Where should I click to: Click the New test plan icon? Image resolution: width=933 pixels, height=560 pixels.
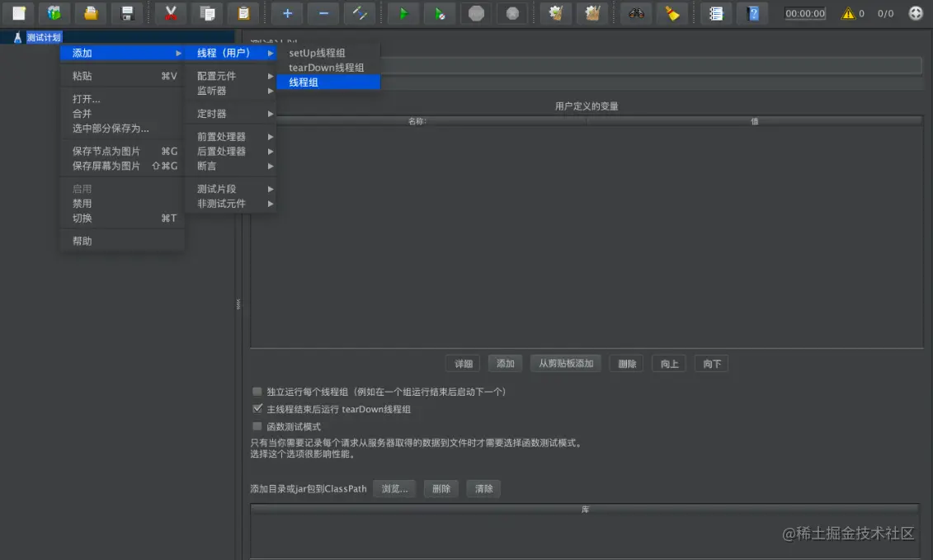[19, 13]
